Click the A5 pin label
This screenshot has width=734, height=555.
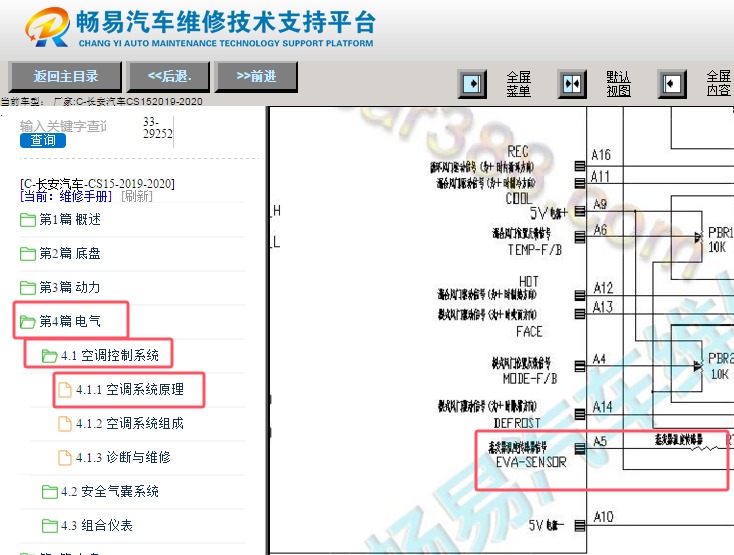[x=600, y=441]
